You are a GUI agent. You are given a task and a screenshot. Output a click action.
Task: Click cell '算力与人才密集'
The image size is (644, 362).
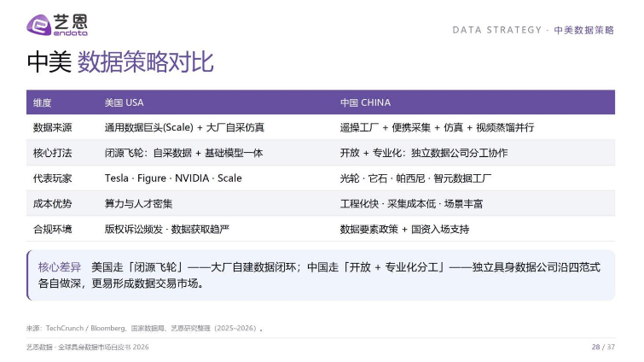[138, 204]
